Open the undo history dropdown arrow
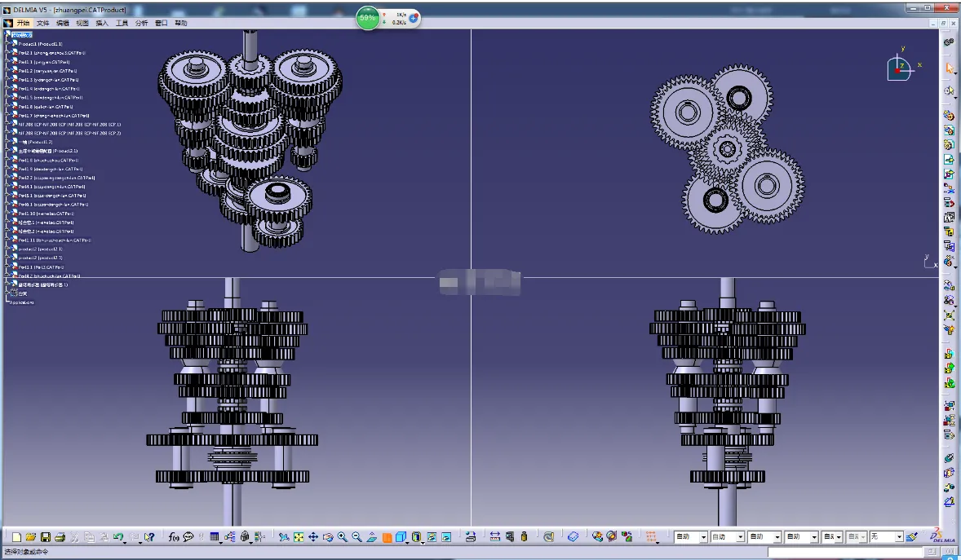961x560 pixels. [125, 541]
